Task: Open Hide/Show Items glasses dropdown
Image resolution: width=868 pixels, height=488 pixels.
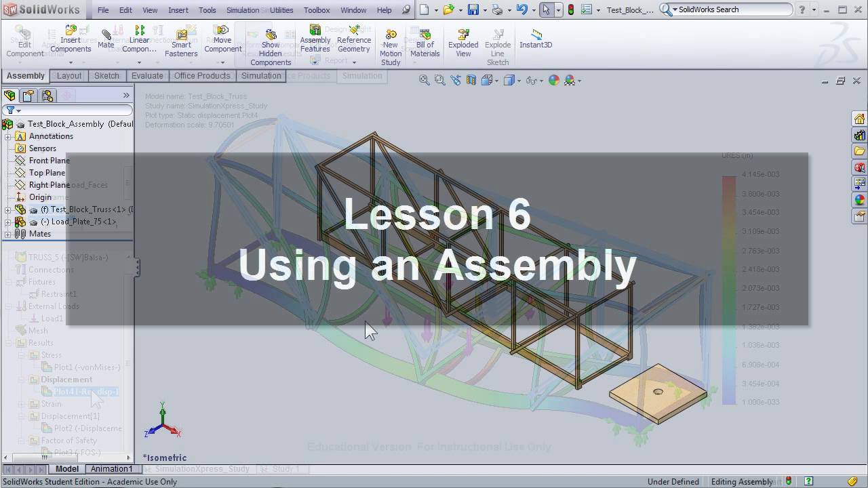Action: pyautogui.click(x=540, y=81)
